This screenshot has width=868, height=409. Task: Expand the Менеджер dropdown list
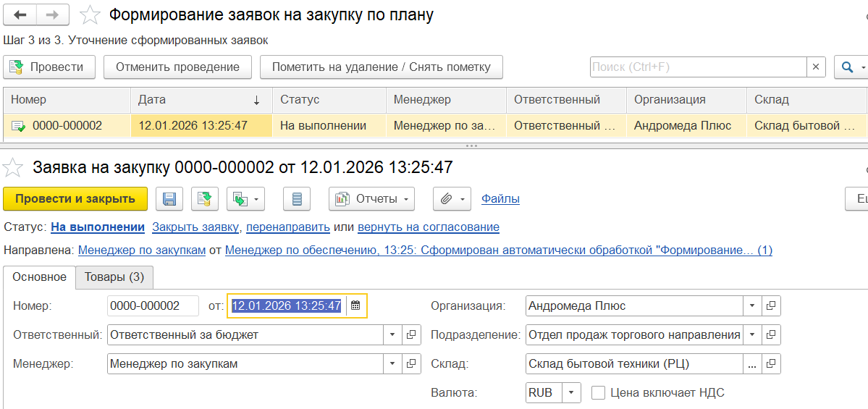click(392, 363)
